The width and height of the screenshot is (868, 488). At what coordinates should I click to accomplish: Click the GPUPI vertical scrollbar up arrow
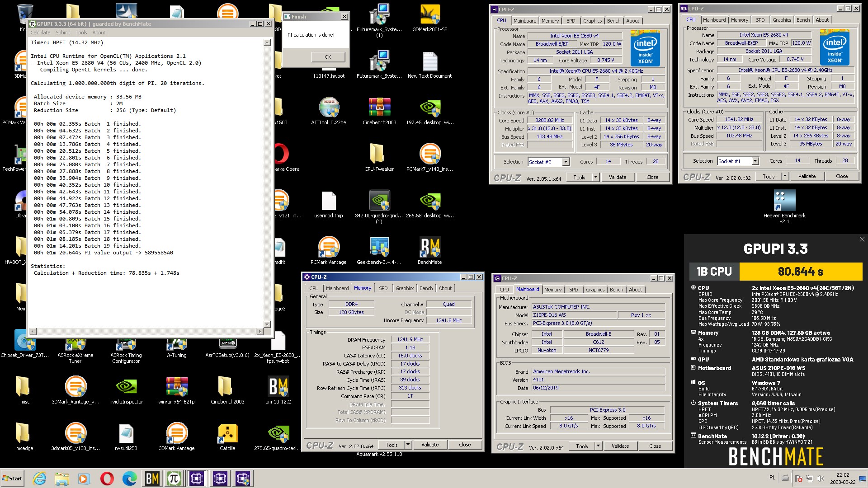click(267, 42)
